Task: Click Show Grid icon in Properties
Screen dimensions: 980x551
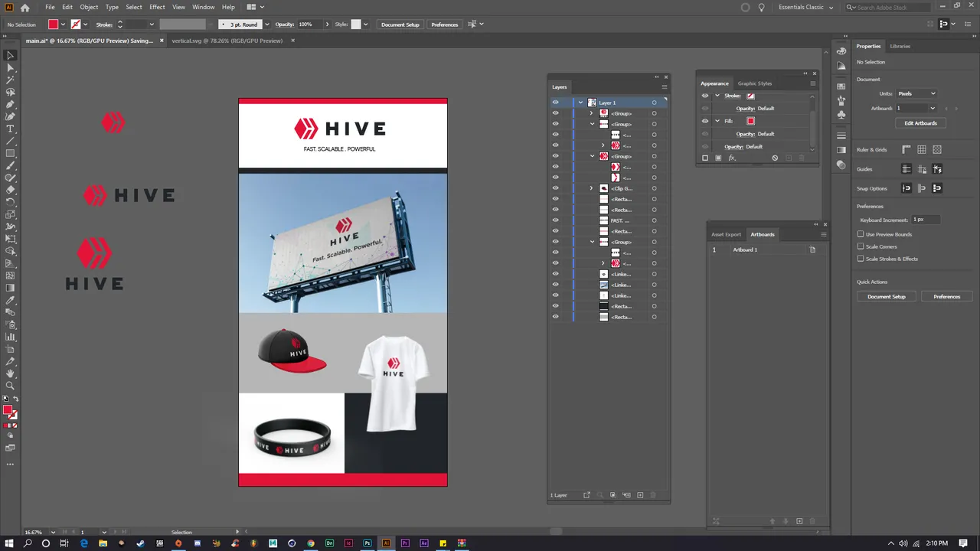Action: pyautogui.click(x=922, y=150)
